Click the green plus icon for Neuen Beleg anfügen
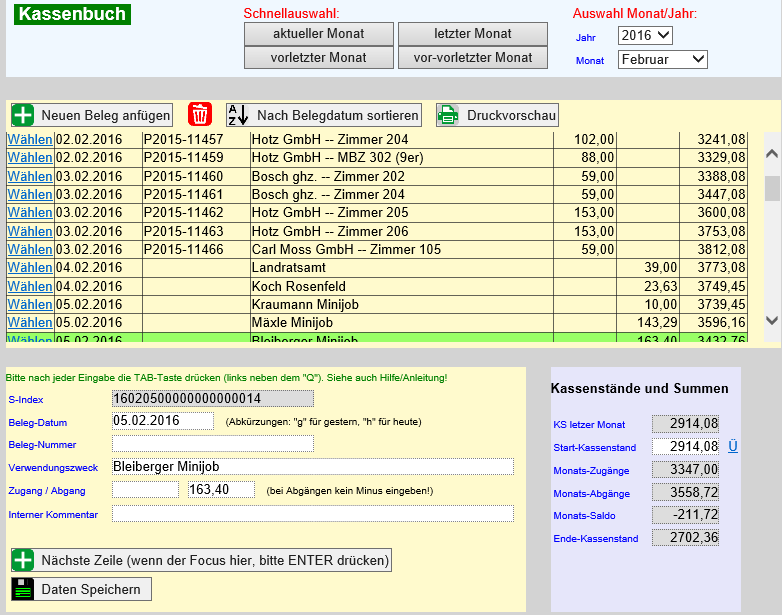782x615 pixels. [x=23, y=115]
